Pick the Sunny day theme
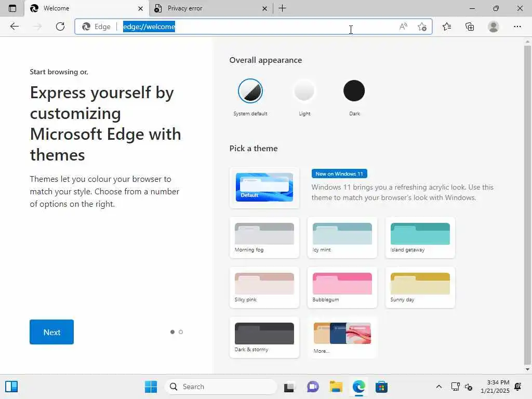 point(420,287)
